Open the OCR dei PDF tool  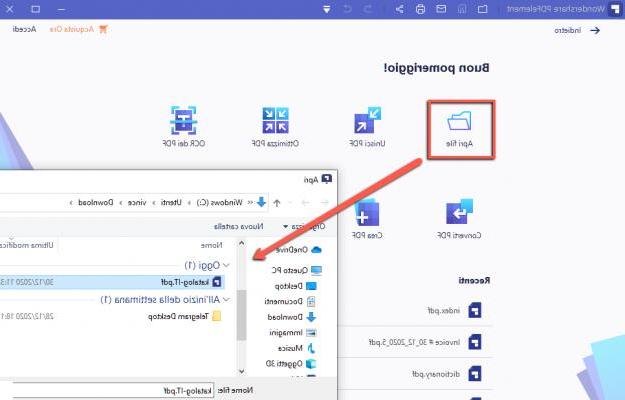[183, 127]
